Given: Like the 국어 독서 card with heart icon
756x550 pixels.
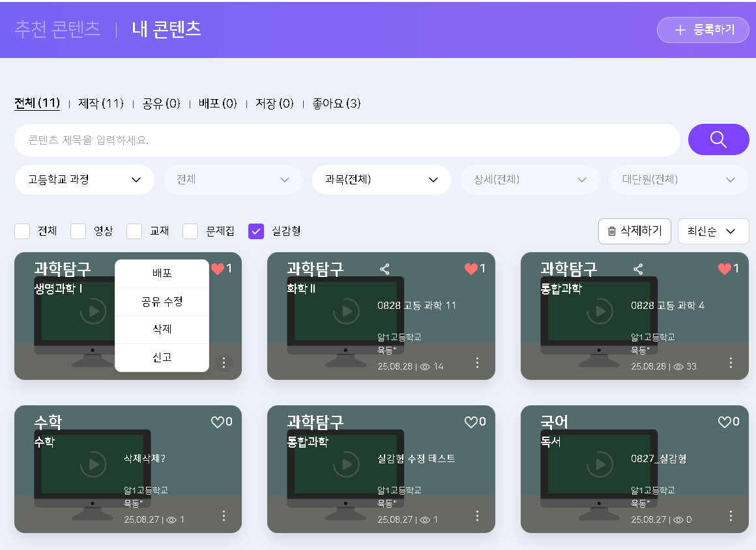Looking at the screenshot, I should (724, 422).
